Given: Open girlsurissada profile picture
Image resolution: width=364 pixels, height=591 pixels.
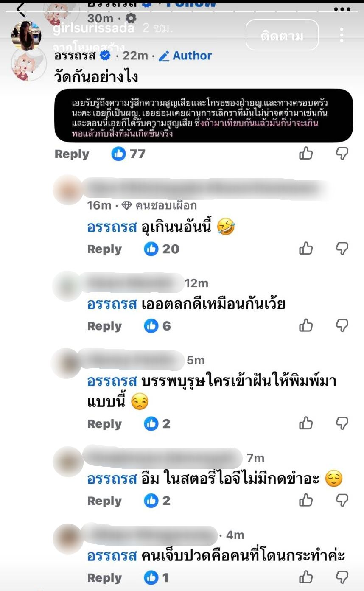Looking at the screenshot, I should [x=26, y=35].
